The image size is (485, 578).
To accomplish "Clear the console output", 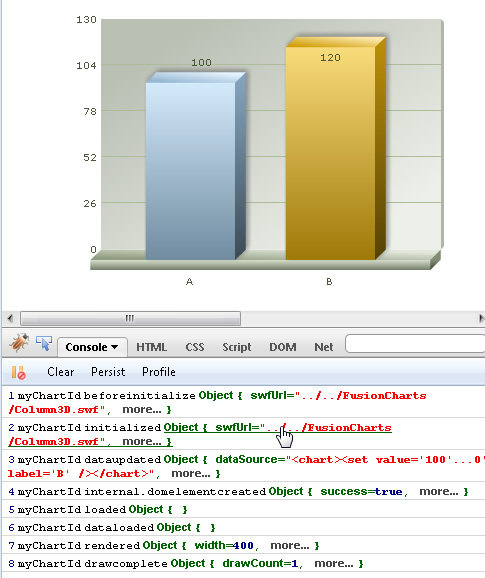I will [60, 372].
